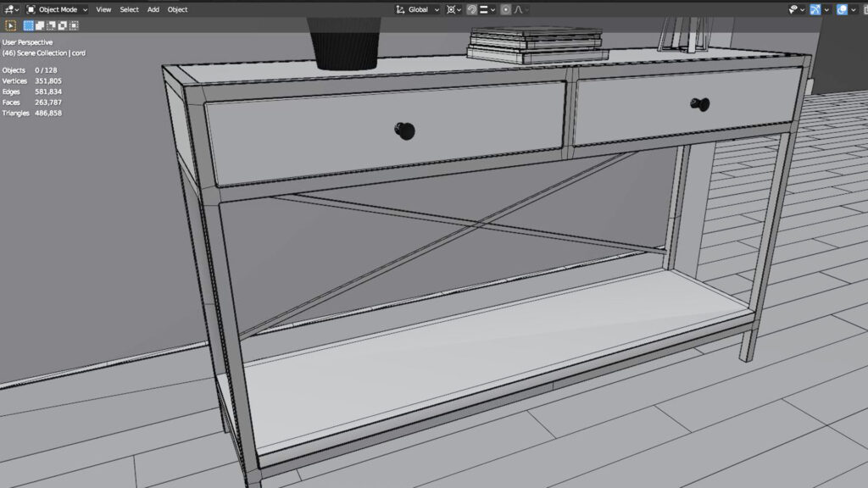The height and width of the screenshot is (488, 868).
Task: Toggle viewport gizmos display
Action: [815, 9]
